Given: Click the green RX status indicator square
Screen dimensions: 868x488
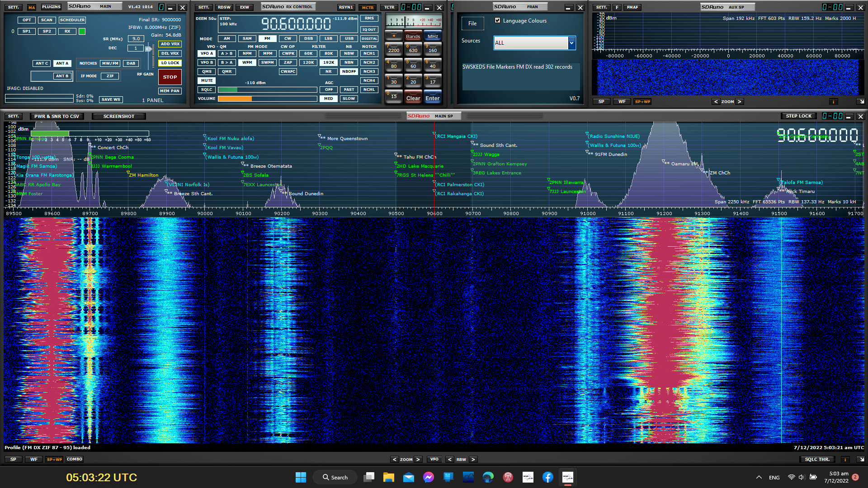Looking at the screenshot, I should coord(82,32).
